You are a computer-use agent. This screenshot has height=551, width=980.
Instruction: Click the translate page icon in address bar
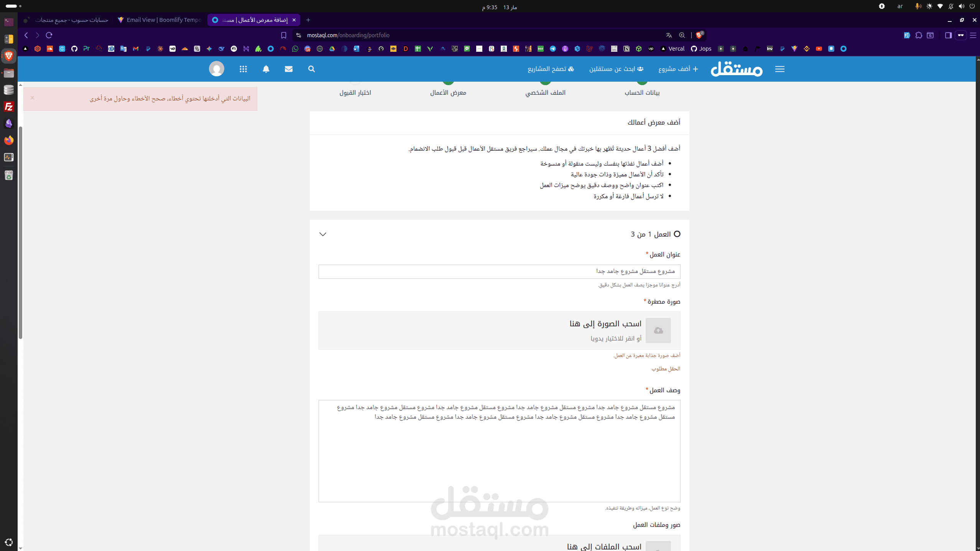(669, 35)
